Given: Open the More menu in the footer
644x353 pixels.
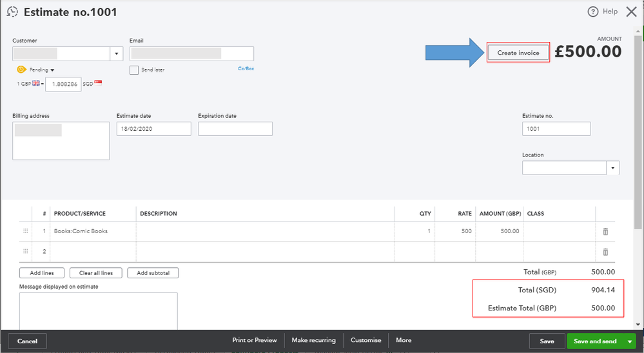Looking at the screenshot, I should [404, 340].
